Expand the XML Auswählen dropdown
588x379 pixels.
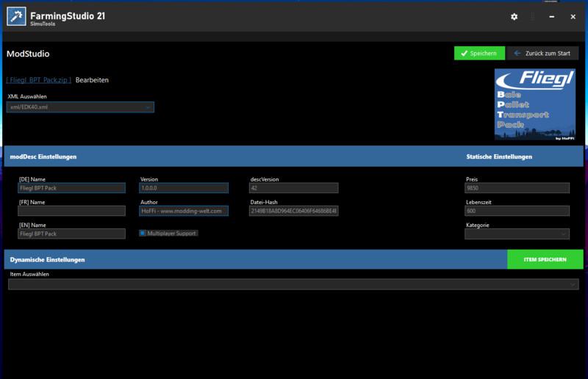tap(80, 107)
